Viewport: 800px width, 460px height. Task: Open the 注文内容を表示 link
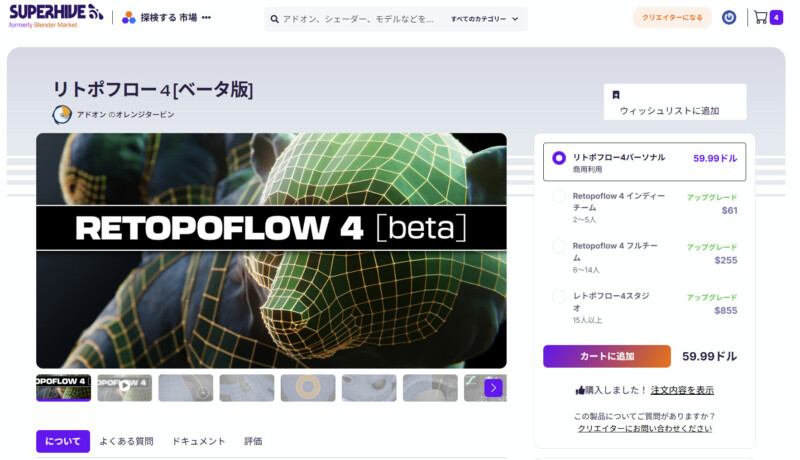(x=682, y=390)
